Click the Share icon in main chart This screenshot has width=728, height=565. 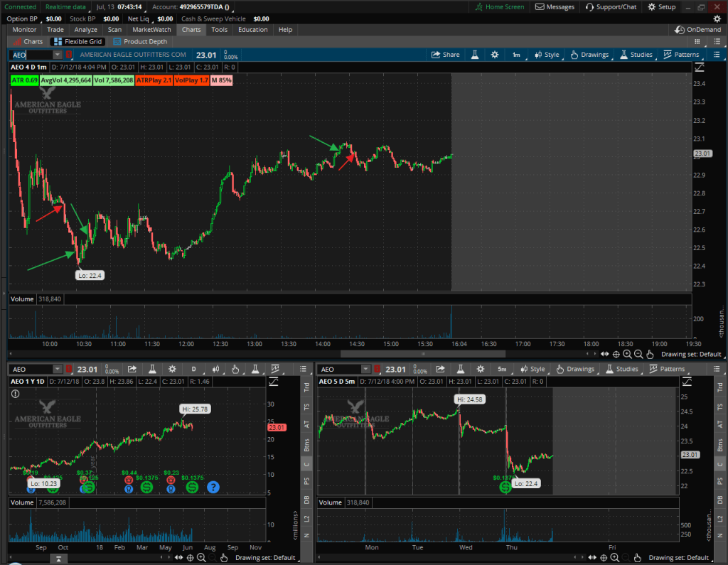pos(446,55)
